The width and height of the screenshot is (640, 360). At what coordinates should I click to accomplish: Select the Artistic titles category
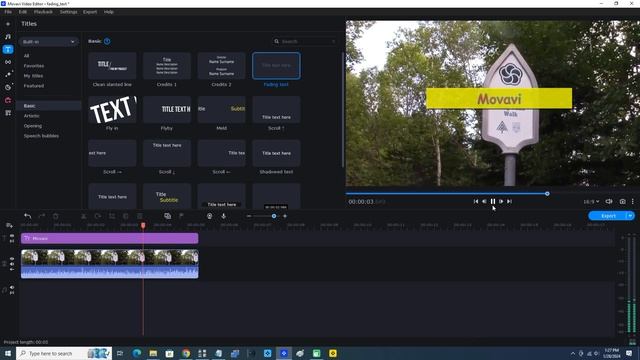(31, 116)
